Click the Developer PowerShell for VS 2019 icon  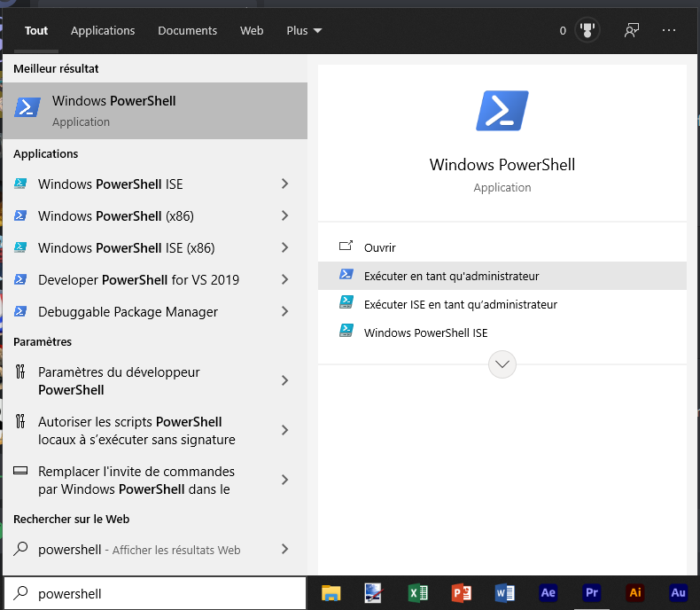coord(20,279)
